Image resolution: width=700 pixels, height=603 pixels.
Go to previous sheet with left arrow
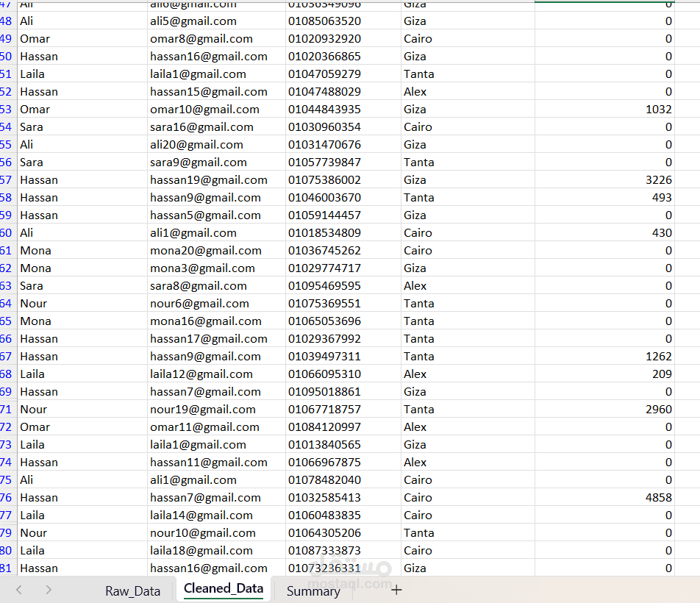tap(19, 590)
